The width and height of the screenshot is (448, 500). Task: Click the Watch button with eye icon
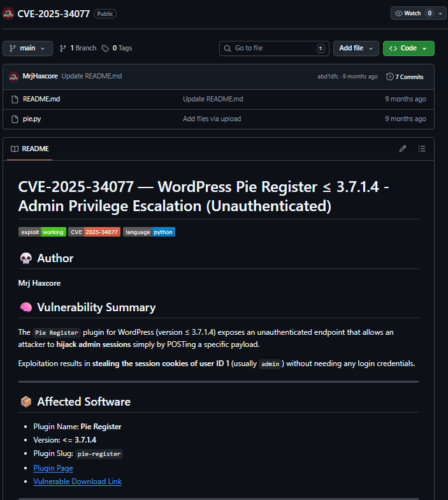(408, 13)
